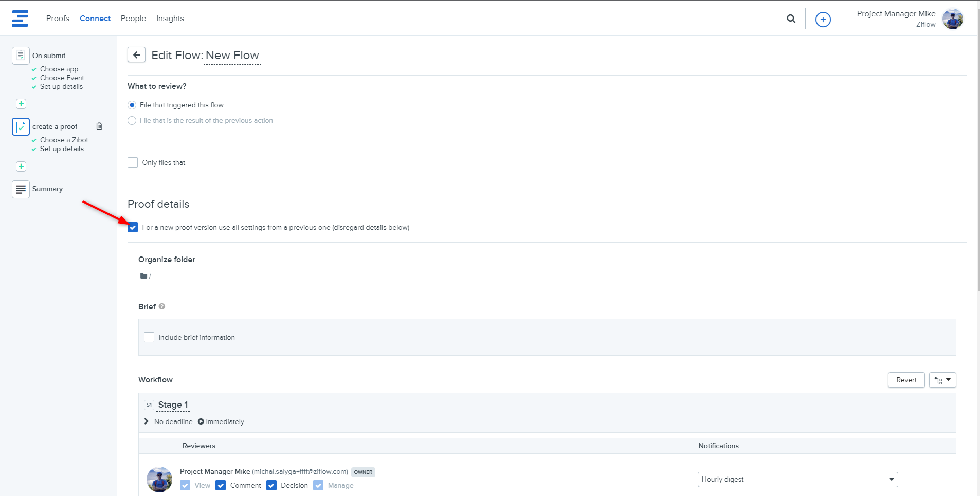Check Include brief information
The height and width of the screenshot is (496, 980).
149,338
